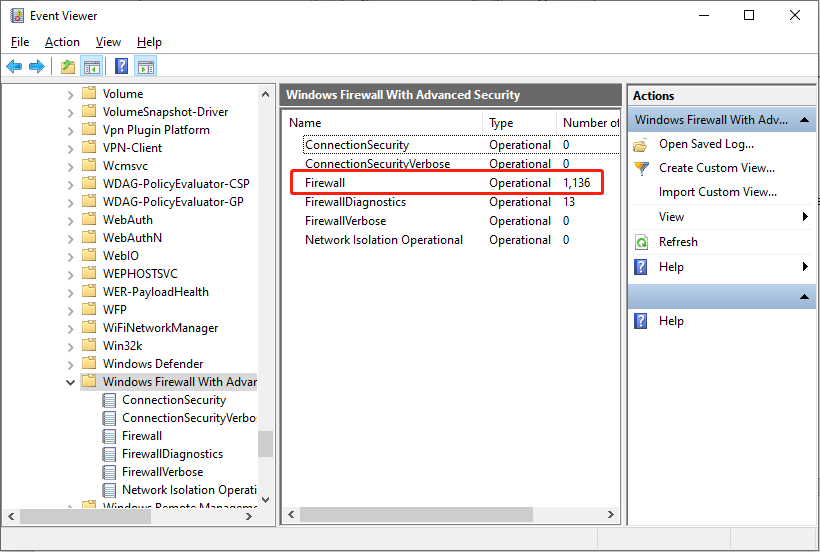The image size is (820, 552).
Task: Select WDAG-PolicyEvaluator-CSP in the tree
Action: pos(176,183)
